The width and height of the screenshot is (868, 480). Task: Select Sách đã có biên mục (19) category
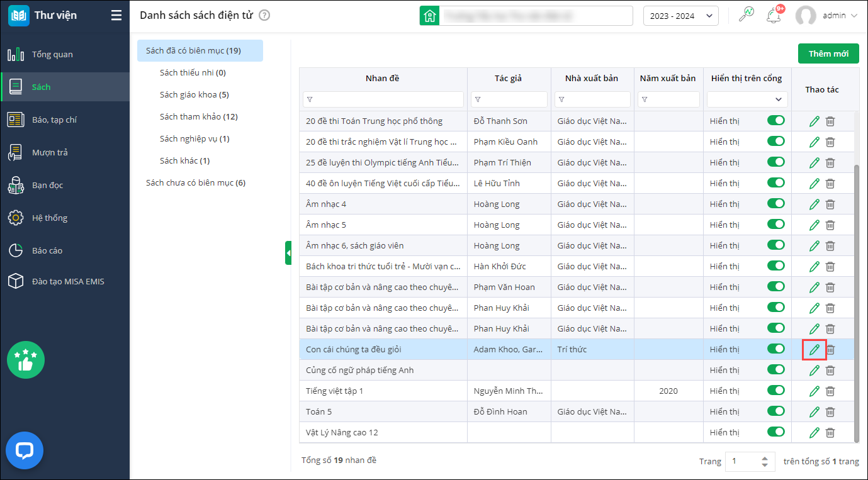point(200,50)
